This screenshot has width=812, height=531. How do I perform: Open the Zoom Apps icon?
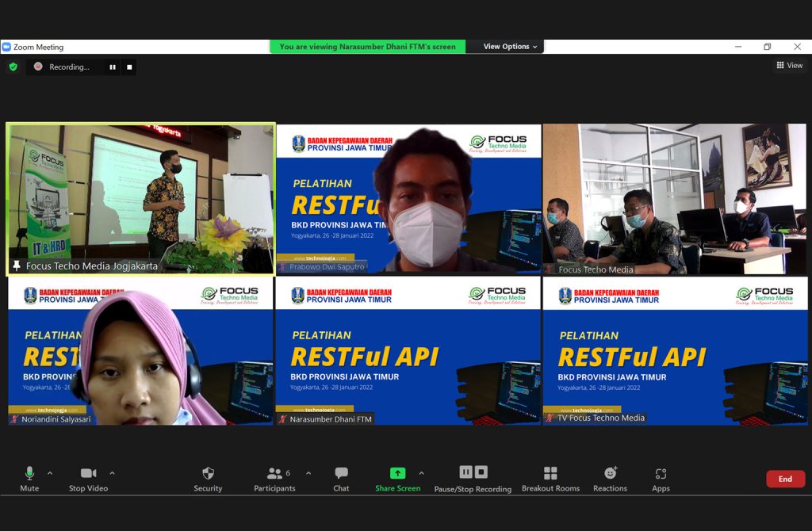click(x=661, y=473)
